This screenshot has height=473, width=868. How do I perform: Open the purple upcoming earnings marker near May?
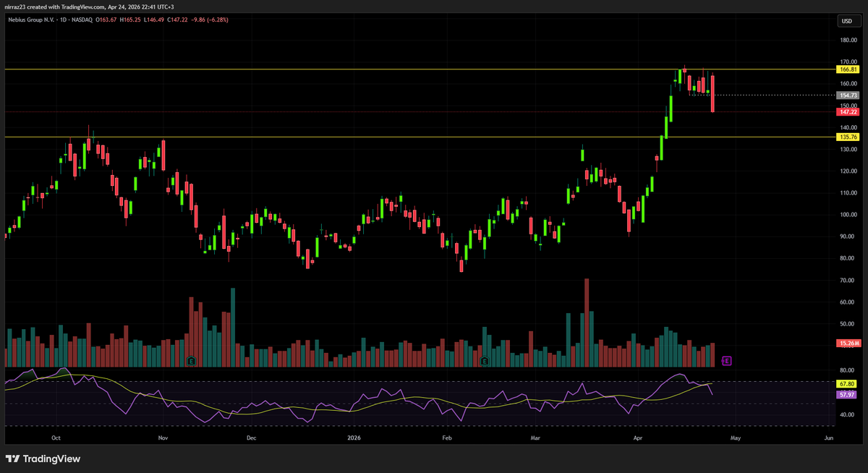point(726,359)
